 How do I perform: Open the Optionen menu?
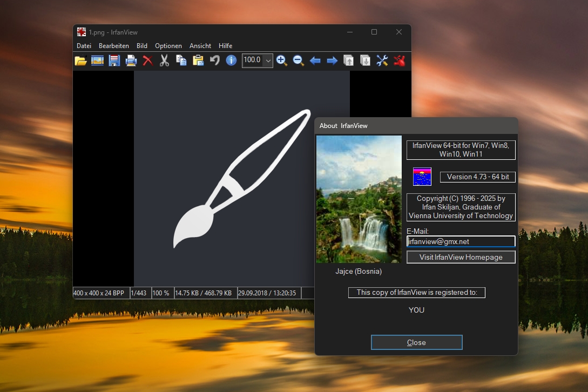click(x=168, y=46)
